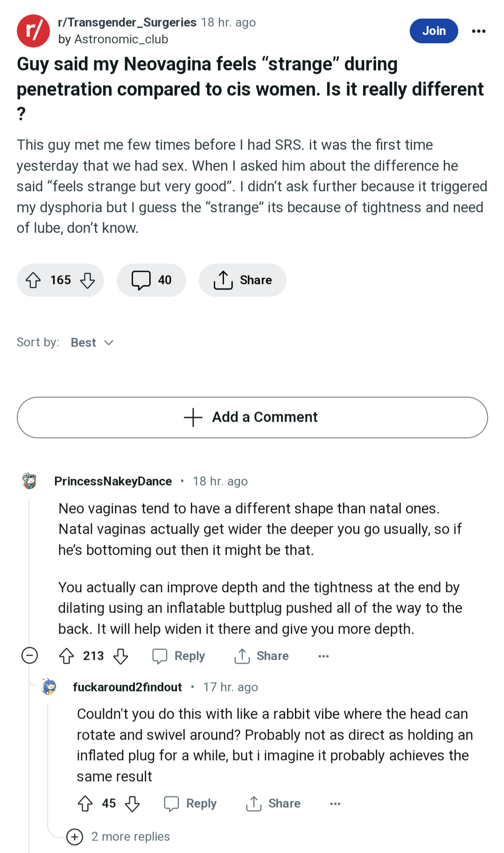Collapse the PrincessNakeyDance comment thread

[x=30, y=656]
